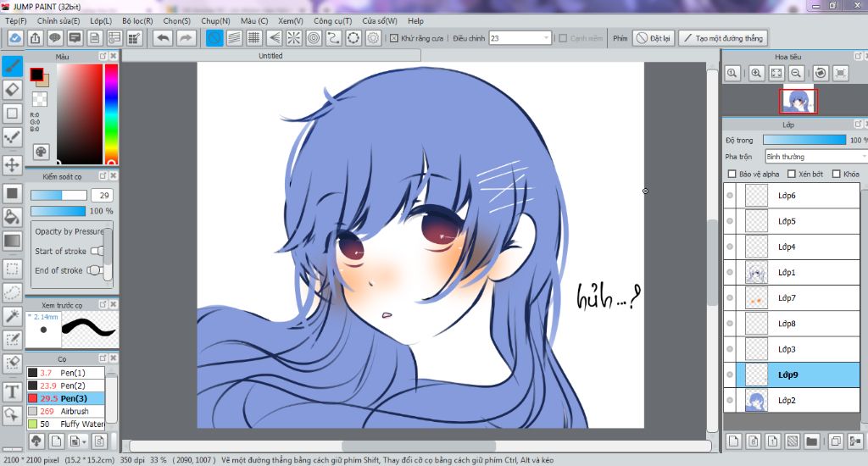Open the Pha trộn blend mode dropdown
This screenshot has height=466, width=868.
point(816,157)
